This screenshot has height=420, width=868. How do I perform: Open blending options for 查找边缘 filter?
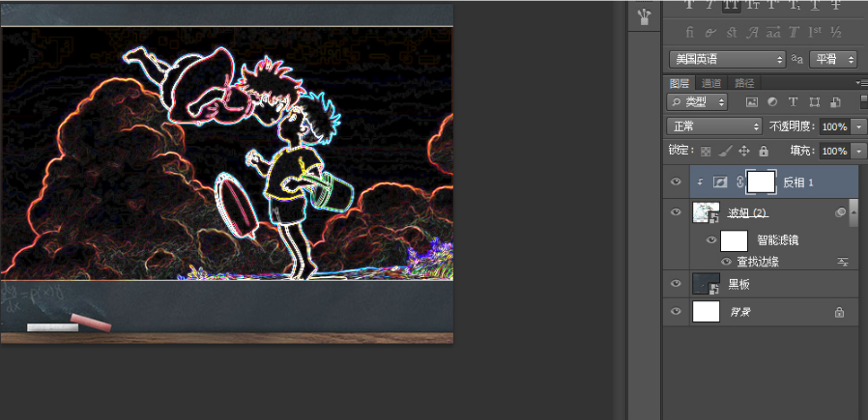(843, 262)
